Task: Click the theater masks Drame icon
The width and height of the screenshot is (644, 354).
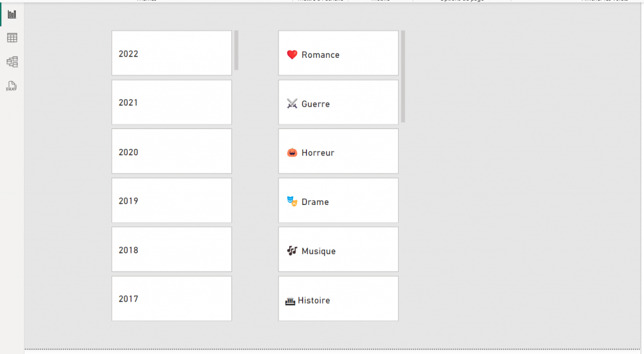Action: click(x=292, y=201)
